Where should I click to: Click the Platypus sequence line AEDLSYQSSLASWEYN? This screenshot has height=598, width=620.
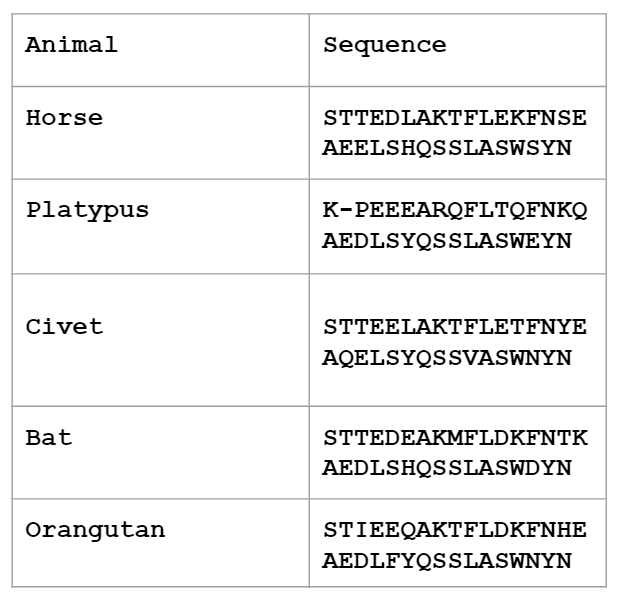[447, 241]
